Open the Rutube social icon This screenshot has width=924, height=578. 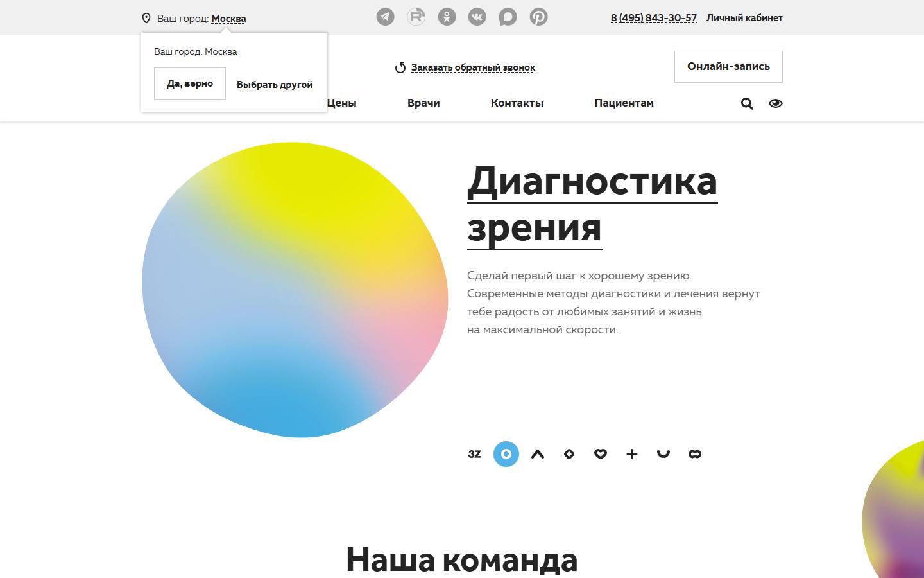click(x=416, y=17)
